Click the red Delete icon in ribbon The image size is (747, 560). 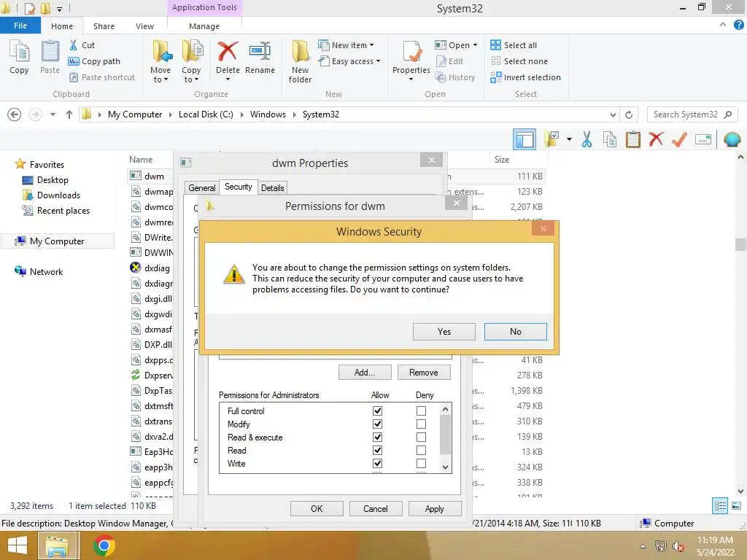click(x=228, y=51)
